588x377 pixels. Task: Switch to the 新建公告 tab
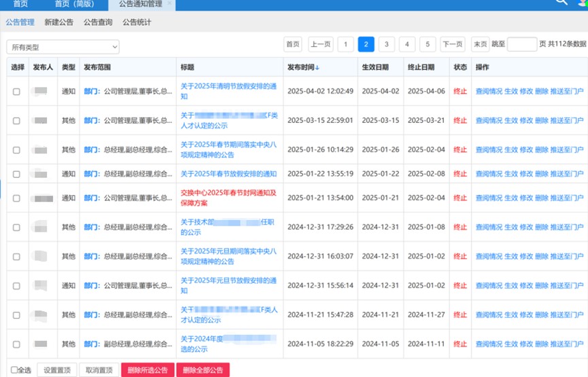(x=59, y=22)
